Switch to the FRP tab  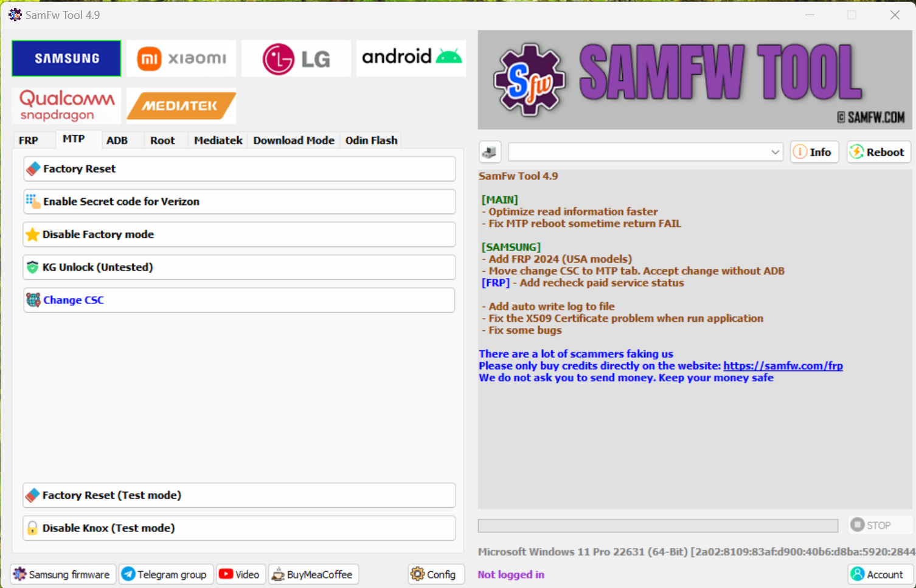tap(29, 140)
